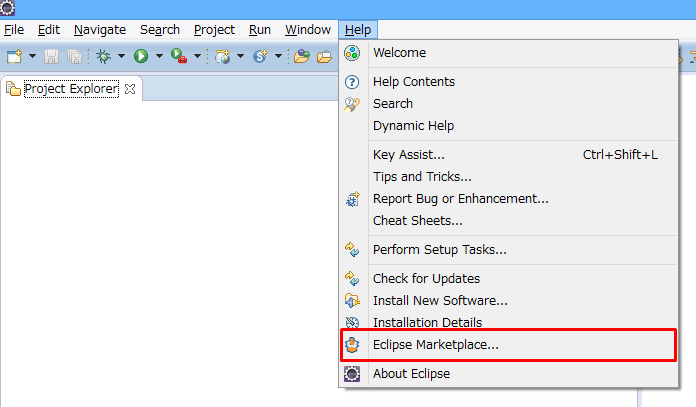
Task: Click the green Run button icon
Action: pyautogui.click(x=141, y=56)
